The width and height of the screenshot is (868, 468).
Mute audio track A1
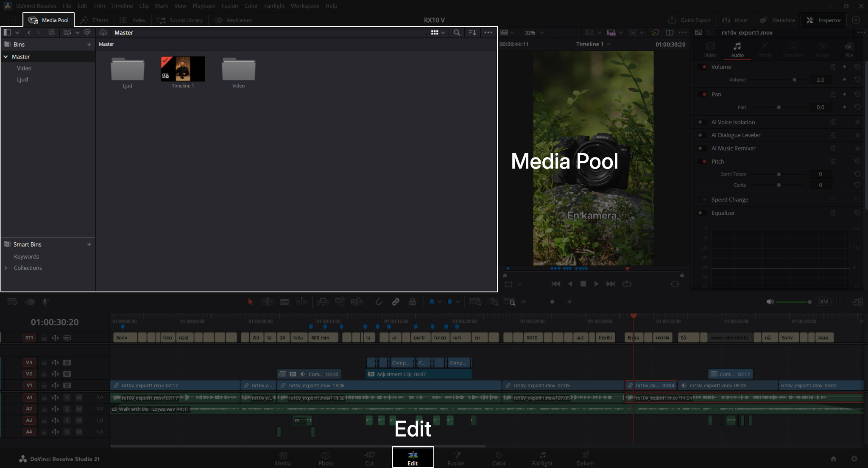[x=79, y=398]
